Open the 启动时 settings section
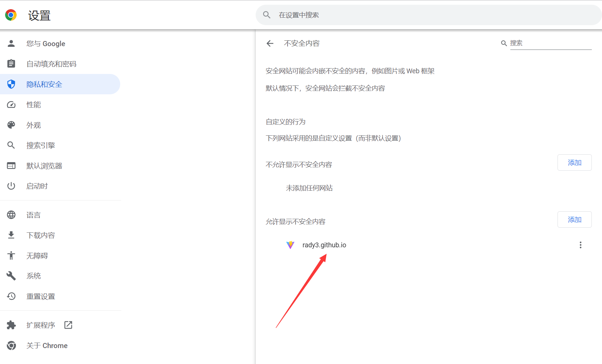The image size is (602, 364). pos(60,186)
